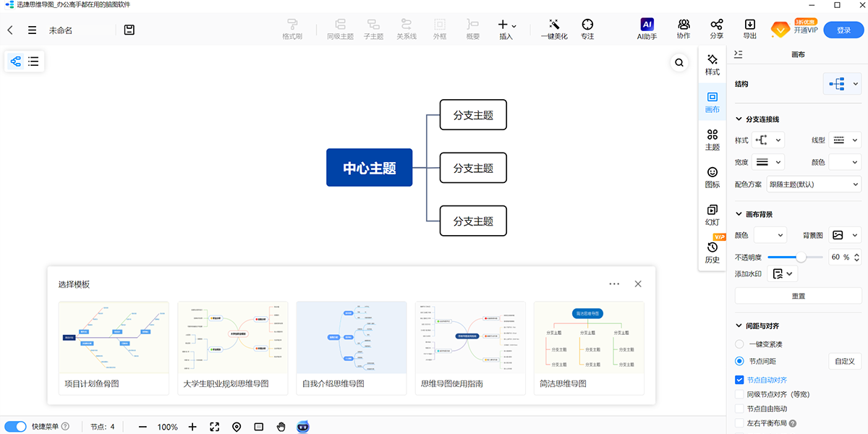Open the 幻灯 slideshow tab

pos(712,215)
